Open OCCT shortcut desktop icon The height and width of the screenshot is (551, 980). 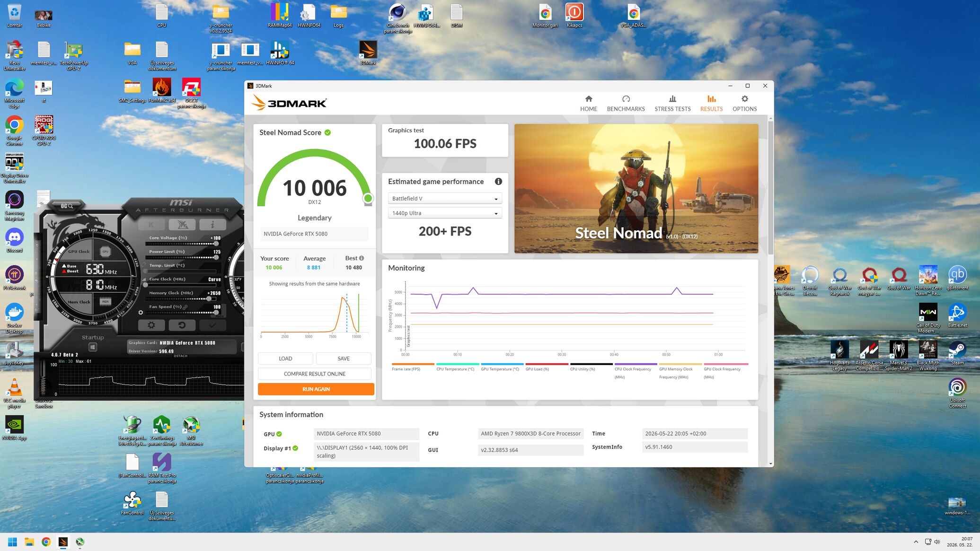191,93
